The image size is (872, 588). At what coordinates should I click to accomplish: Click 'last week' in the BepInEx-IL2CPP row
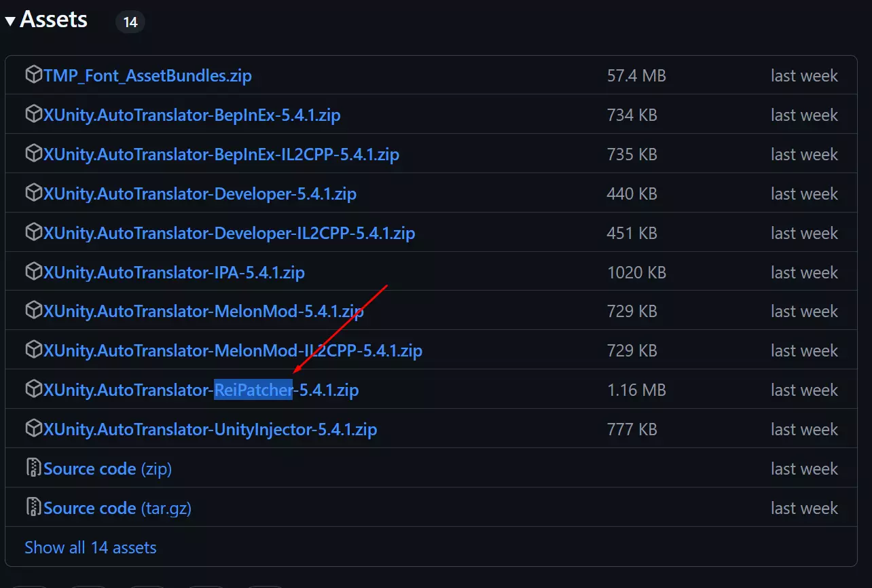pyautogui.click(x=805, y=154)
